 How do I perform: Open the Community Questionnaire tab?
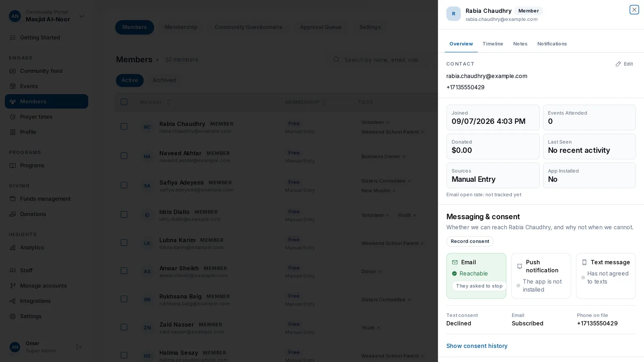248,27
